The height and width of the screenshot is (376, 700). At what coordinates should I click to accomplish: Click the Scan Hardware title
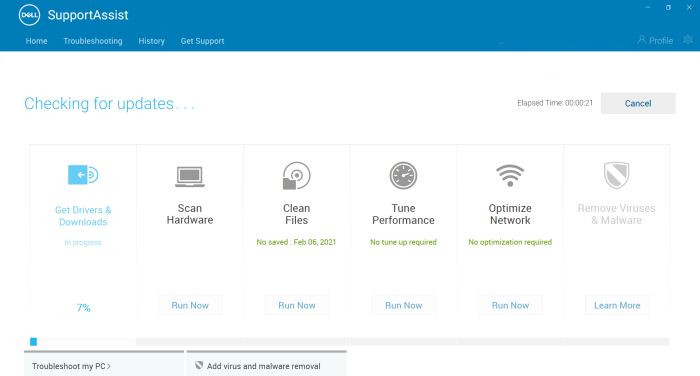(190, 214)
